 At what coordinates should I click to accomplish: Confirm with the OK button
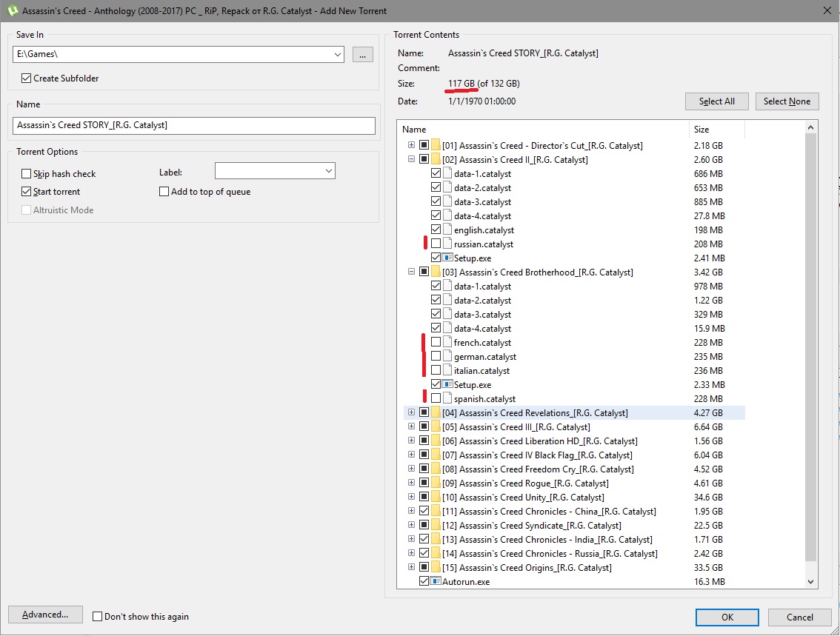coord(727,617)
